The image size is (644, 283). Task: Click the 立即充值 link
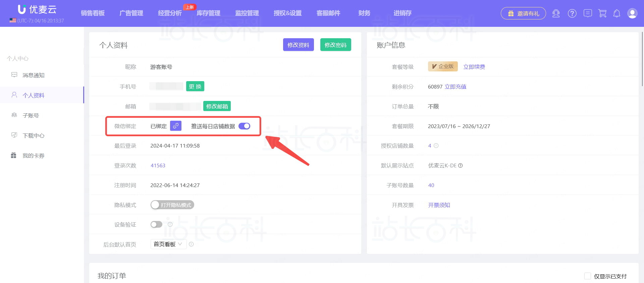click(x=455, y=87)
